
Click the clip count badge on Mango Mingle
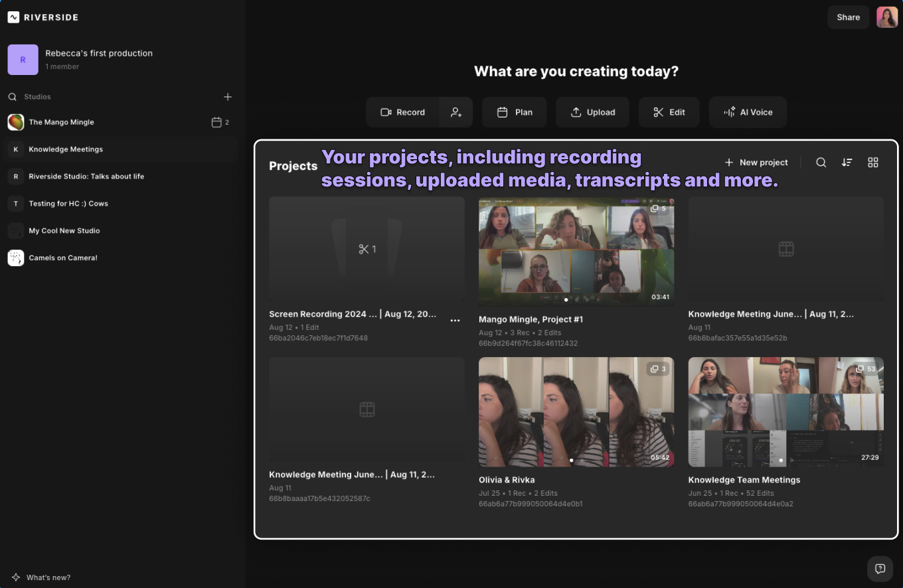tap(658, 208)
